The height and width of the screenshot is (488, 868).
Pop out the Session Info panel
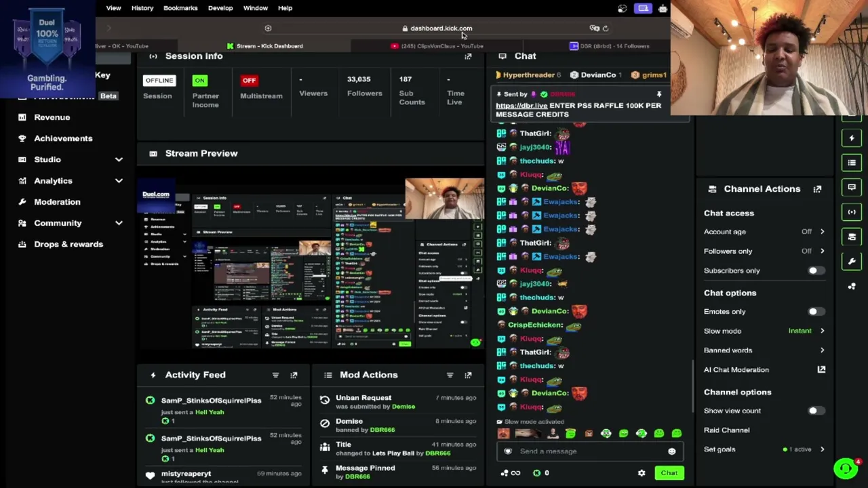pyautogui.click(x=468, y=56)
